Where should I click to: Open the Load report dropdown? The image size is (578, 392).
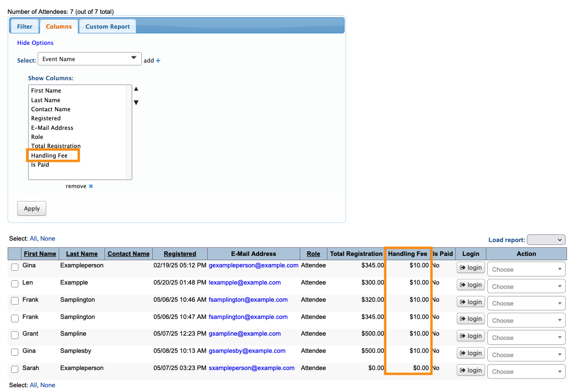pyautogui.click(x=546, y=240)
